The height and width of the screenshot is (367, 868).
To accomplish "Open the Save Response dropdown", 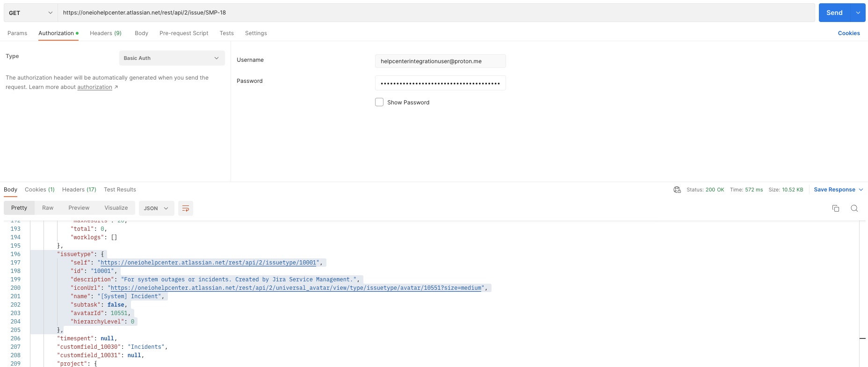I will (838, 190).
